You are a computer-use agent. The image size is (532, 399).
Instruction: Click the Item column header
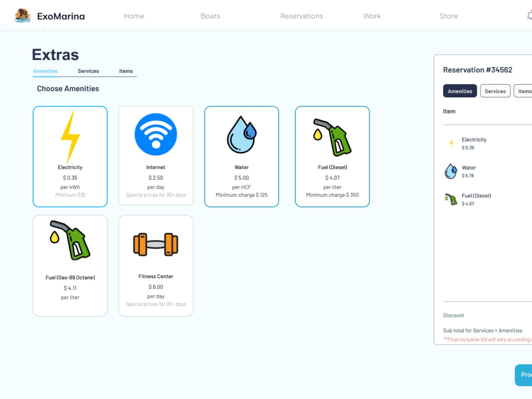[x=449, y=111]
